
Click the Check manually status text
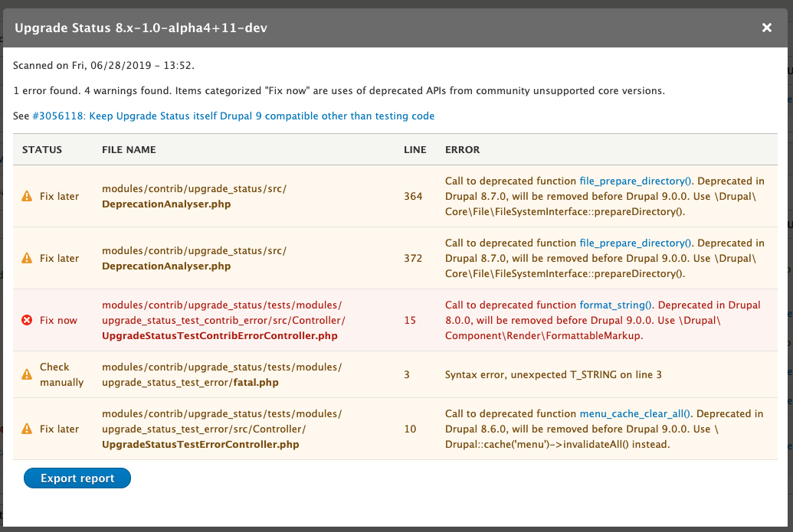[62, 374]
